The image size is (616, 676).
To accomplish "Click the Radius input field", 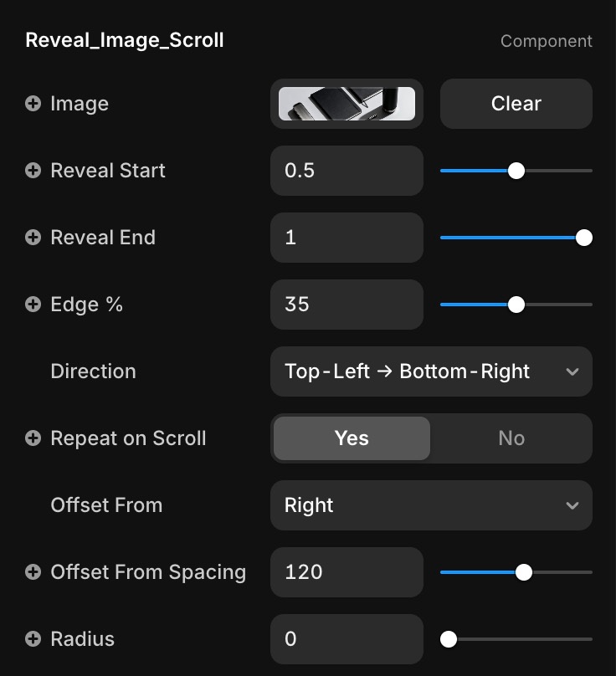I will (x=346, y=639).
